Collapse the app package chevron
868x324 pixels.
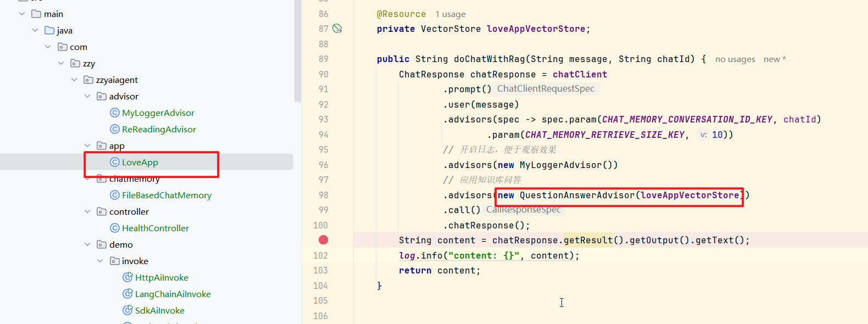tap(87, 146)
